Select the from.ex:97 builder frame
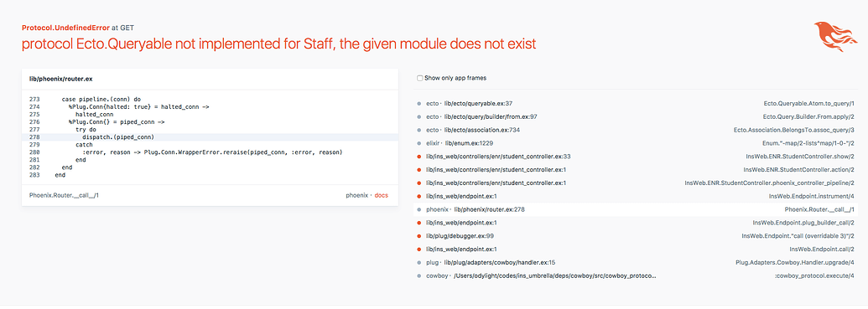The height and width of the screenshot is (309, 868). pyautogui.click(x=635, y=116)
